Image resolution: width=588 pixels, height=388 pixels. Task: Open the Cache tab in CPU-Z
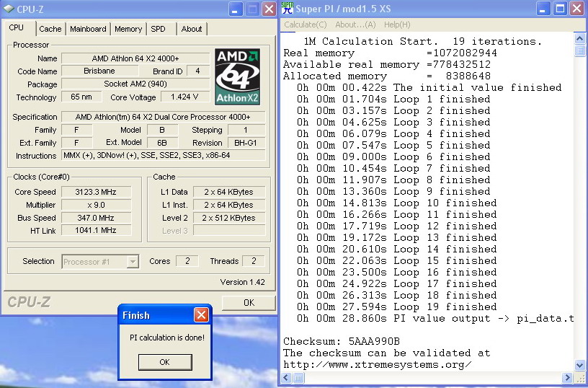(x=50, y=29)
